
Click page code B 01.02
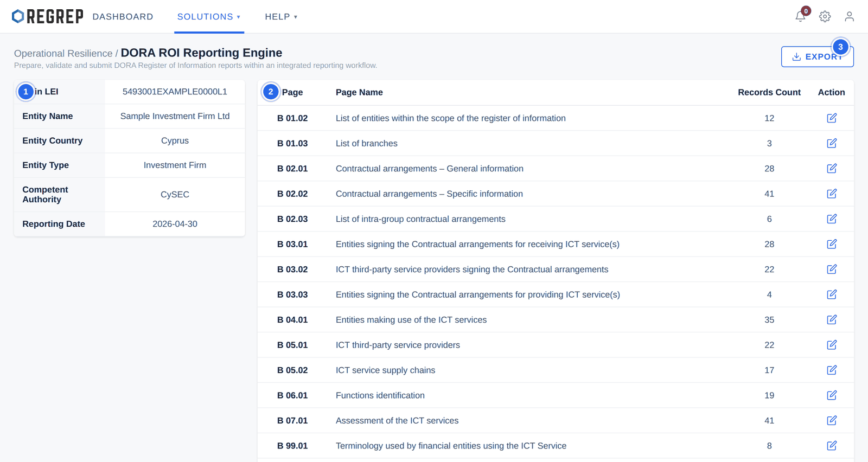292,118
